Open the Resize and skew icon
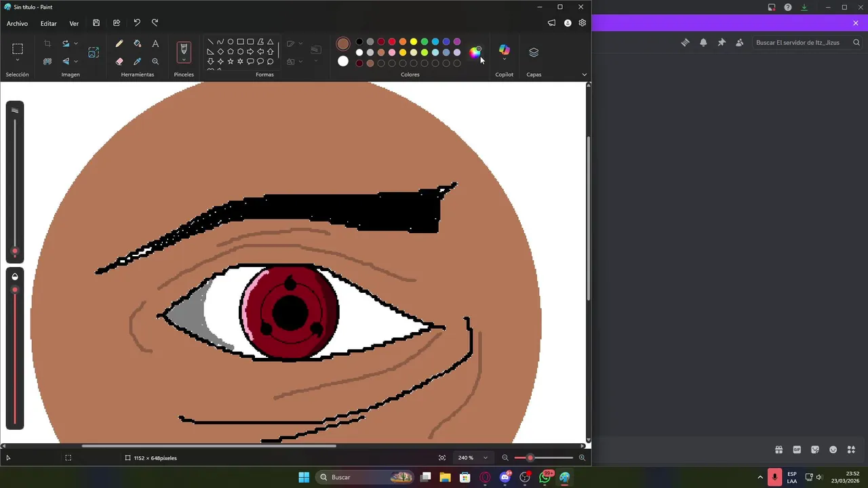 (94, 52)
